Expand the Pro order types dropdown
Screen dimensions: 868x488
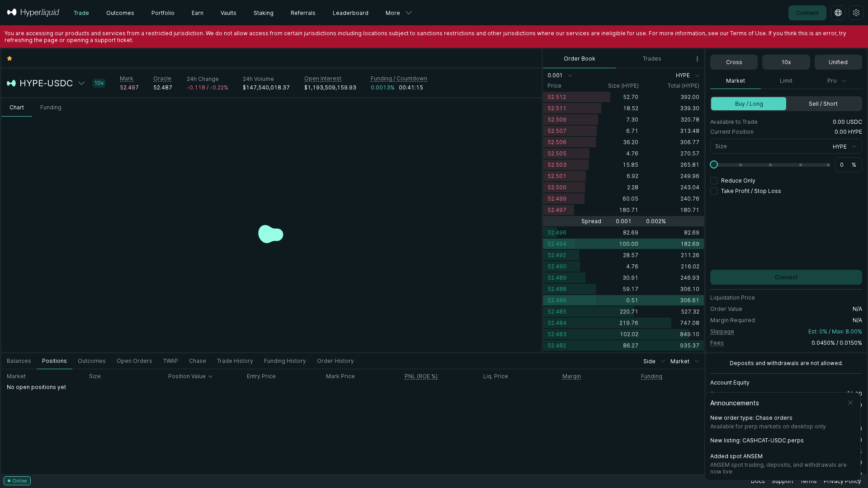point(837,81)
